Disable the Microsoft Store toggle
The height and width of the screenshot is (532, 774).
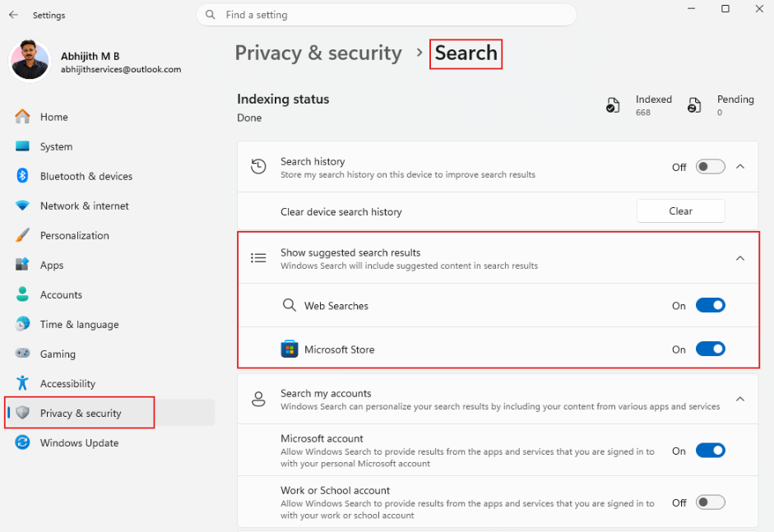pyautogui.click(x=711, y=349)
